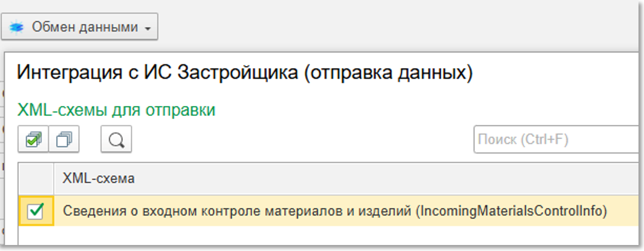Click the check all rows icon
This screenshot has height=251, width=644.
(x=33, y=139)
